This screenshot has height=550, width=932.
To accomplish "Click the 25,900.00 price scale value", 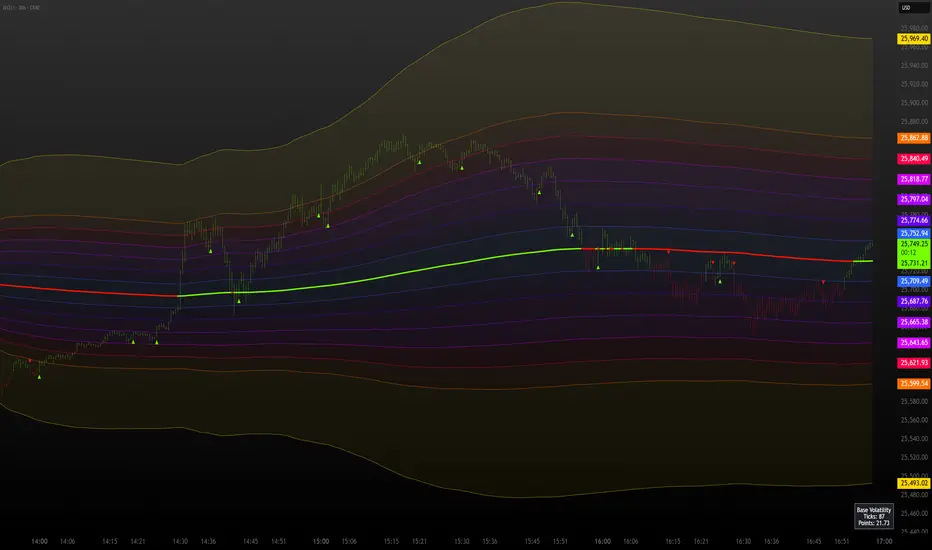I will point(914,103).
